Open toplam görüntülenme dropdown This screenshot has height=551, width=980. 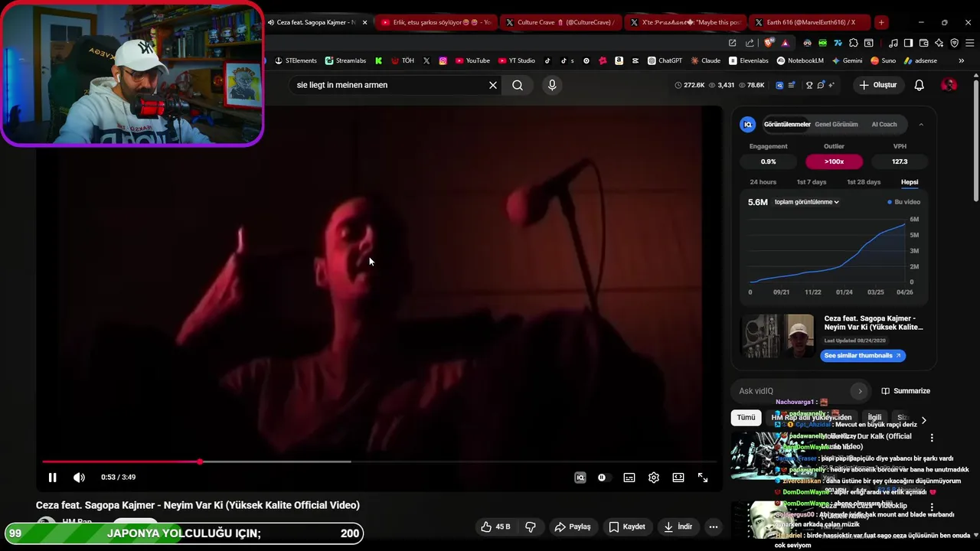point(807,202)
